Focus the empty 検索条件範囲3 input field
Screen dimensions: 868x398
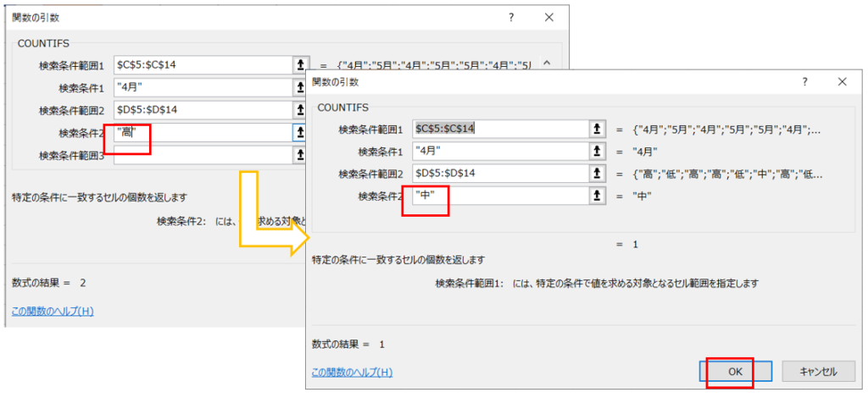pyautogui.click(x=203, y=155)
